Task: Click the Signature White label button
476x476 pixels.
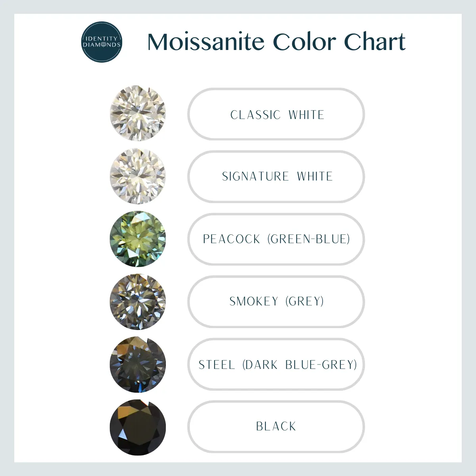Action: [276, 177]
